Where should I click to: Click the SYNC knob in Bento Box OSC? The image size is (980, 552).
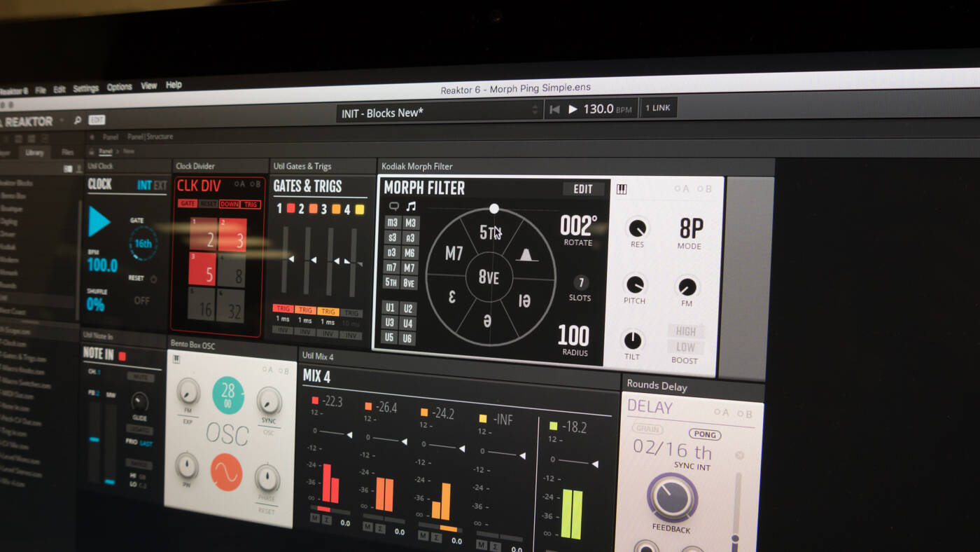(x=269, y=401)
